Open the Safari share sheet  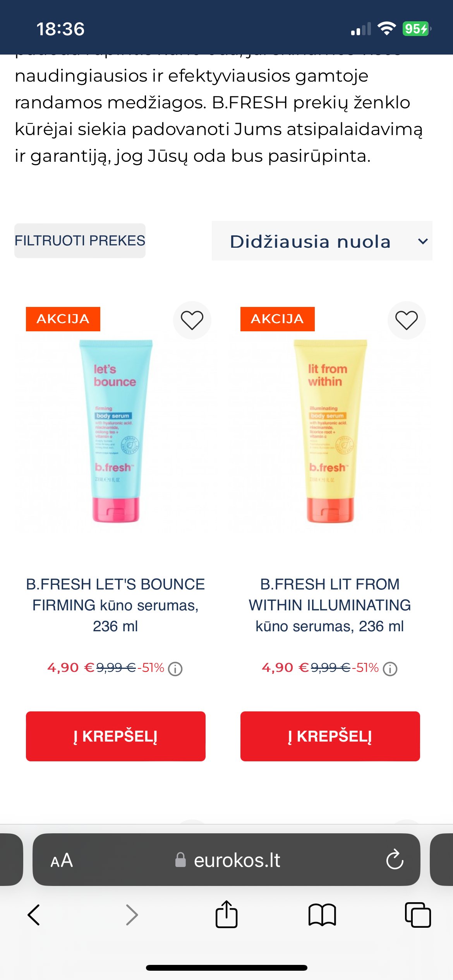click(x=226, y=914)
